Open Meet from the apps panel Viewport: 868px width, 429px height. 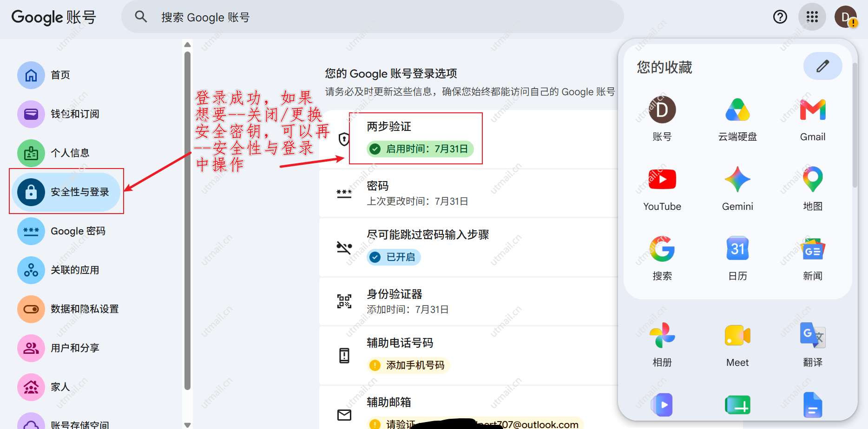[737, 344]
